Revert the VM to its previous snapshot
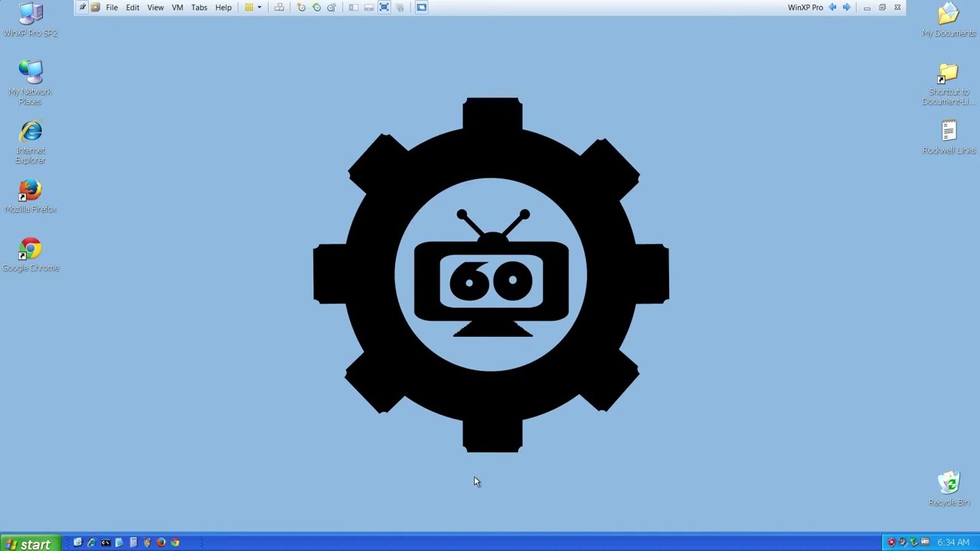Image resolution: width=980 pixels, height=551 pixels. click(316, 8)
